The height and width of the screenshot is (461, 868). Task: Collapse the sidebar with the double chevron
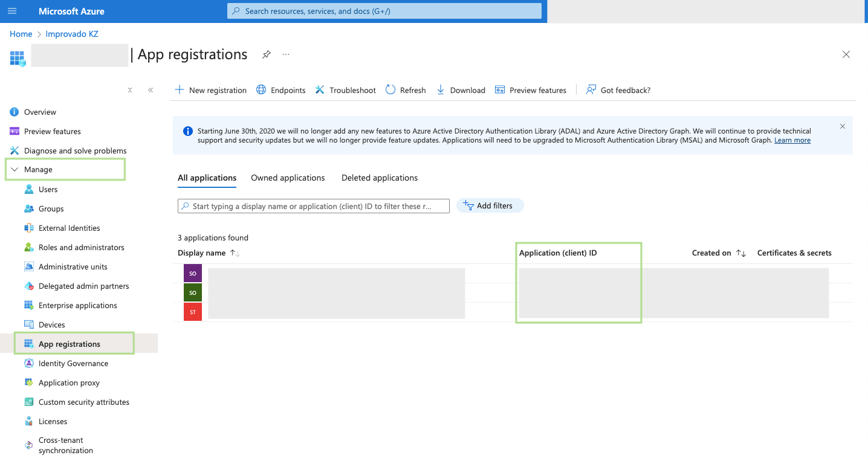[151, 90]
